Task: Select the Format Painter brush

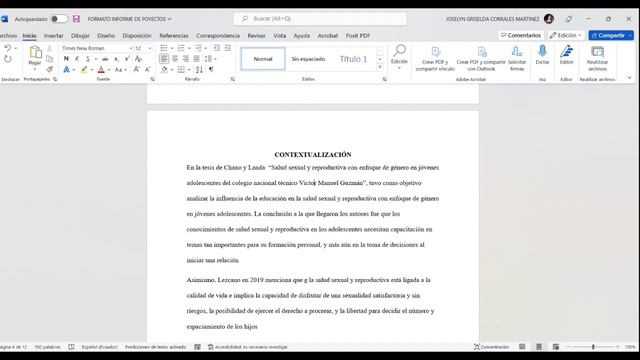Action: [49, 69]
